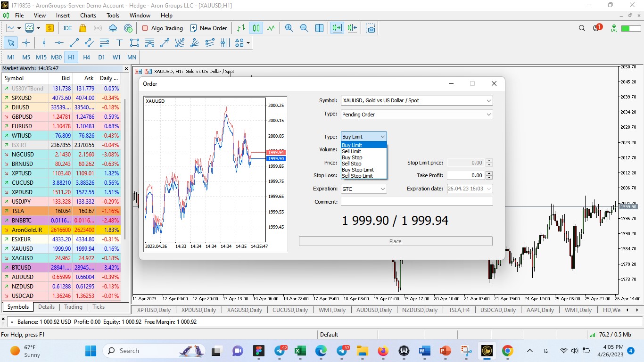Open the objects shapes dropdown arrow in toolbar
The width and height of the screenshot is (644, 362).
point(248,43)
